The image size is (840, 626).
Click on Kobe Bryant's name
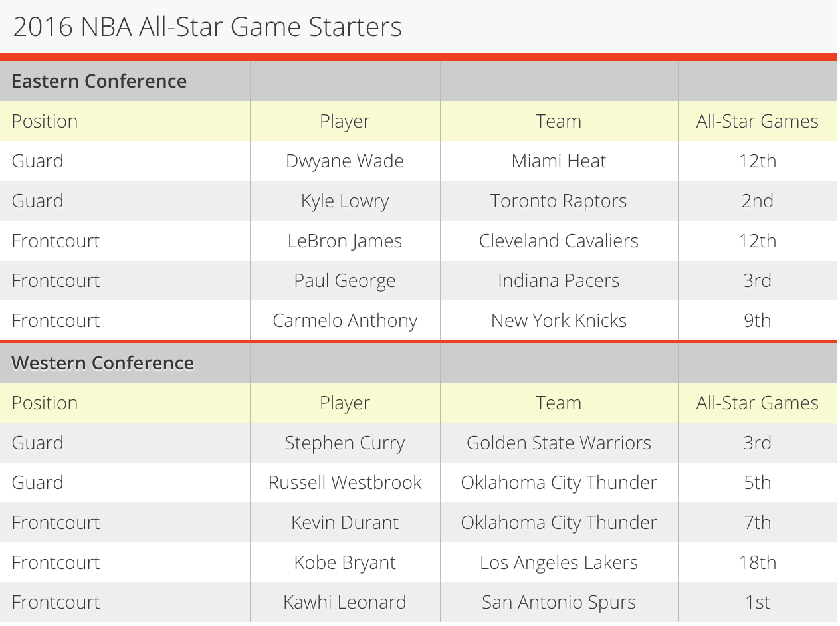pos(345,563)
